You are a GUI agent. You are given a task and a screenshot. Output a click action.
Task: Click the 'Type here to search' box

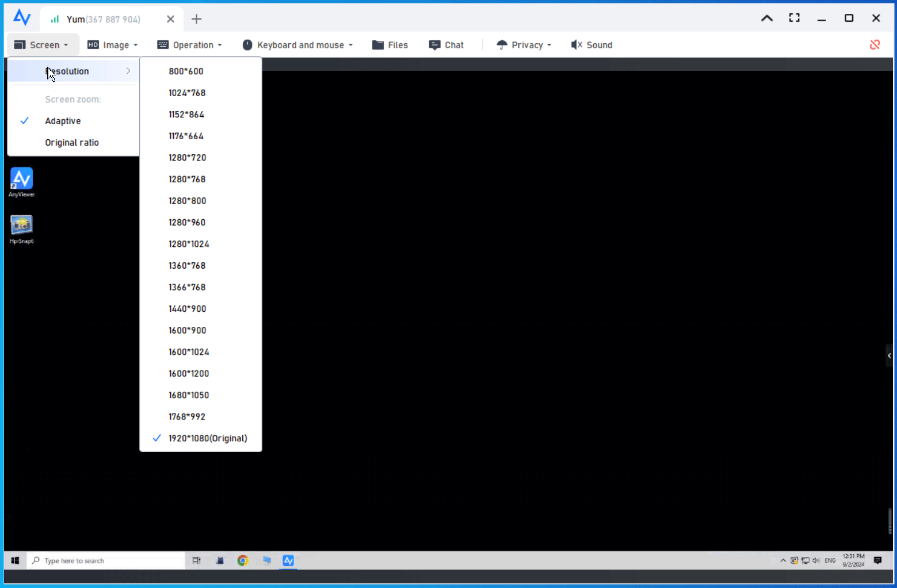click(106, 560)
